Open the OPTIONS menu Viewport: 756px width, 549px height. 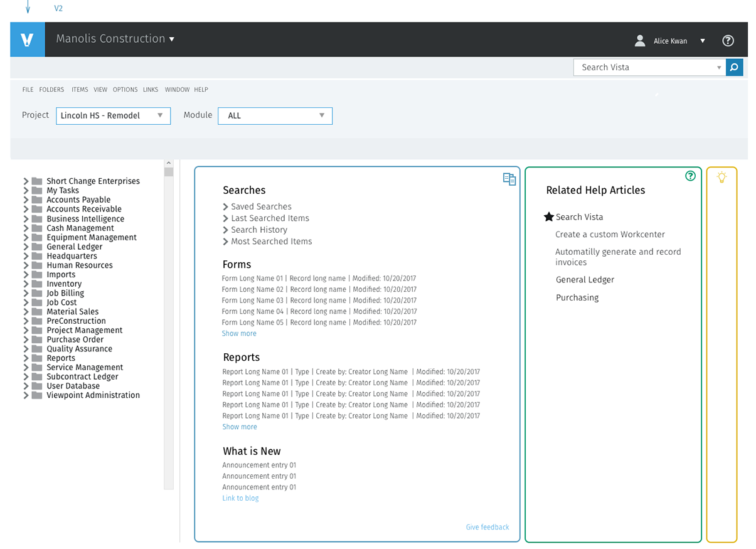(125, 90)
